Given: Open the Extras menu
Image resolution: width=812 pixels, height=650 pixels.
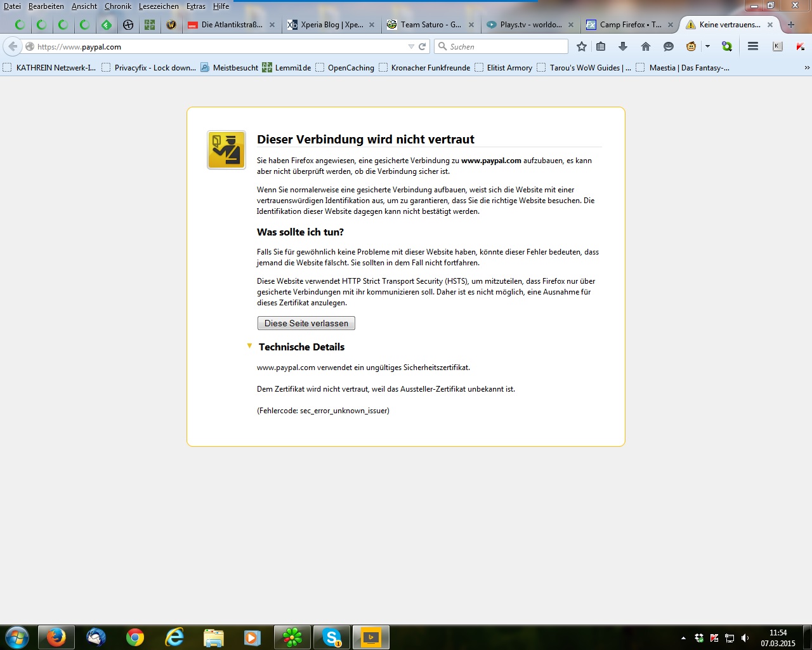Looking at the screenshot, I should pyautogui.click(x=196, y=6).
